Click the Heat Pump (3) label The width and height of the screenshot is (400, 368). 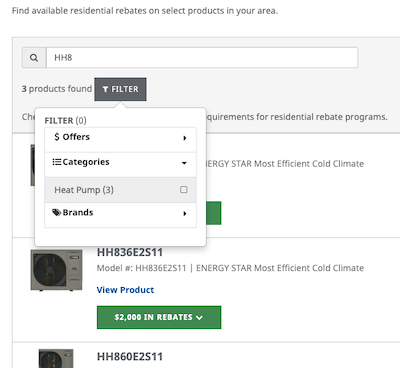(84, 190)
